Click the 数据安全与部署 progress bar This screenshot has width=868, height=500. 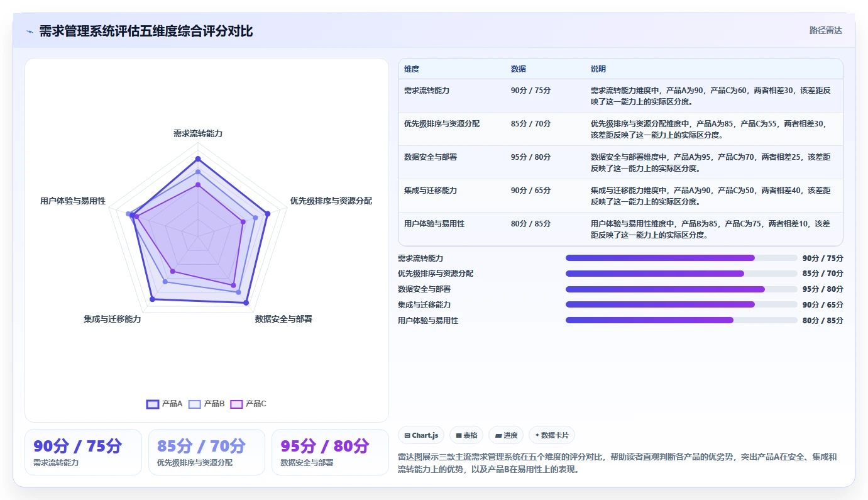tap(681, 289)
